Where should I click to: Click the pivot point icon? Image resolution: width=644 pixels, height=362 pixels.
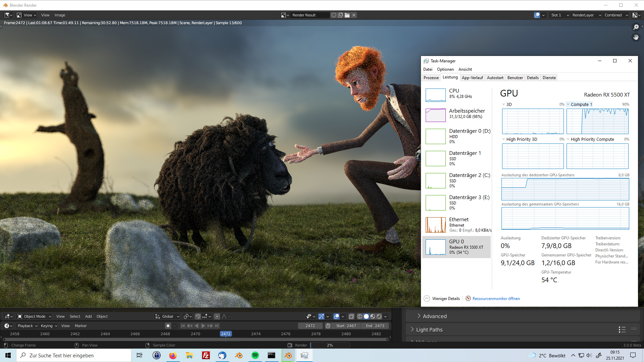tap(188, 316)
